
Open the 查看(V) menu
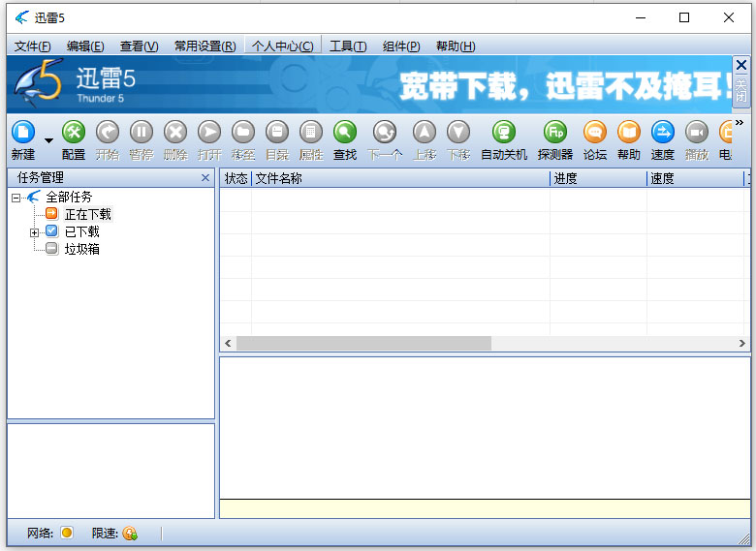tap(139, 46)
